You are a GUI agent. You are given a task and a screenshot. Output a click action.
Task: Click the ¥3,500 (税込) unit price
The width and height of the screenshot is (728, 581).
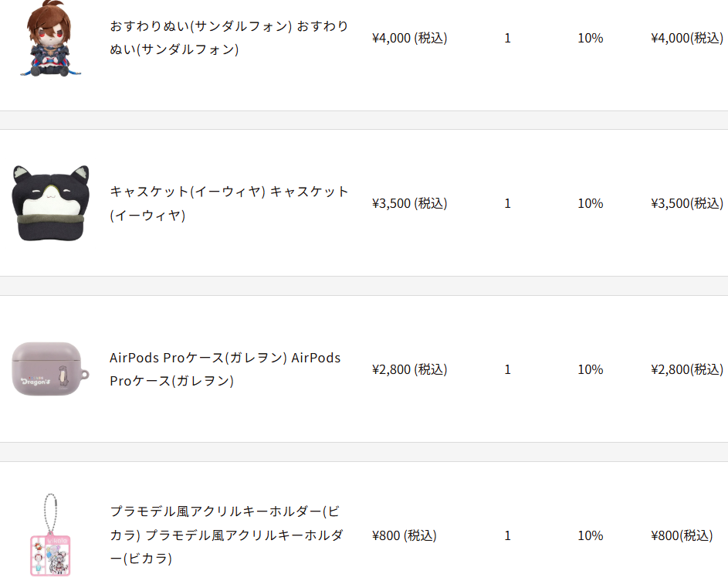409,204
